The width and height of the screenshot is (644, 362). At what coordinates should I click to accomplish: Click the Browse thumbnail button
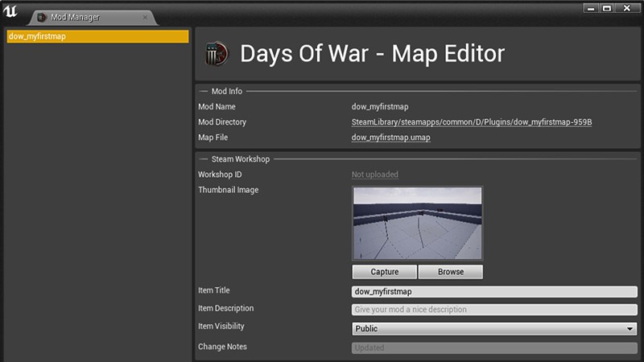point(451,272)
